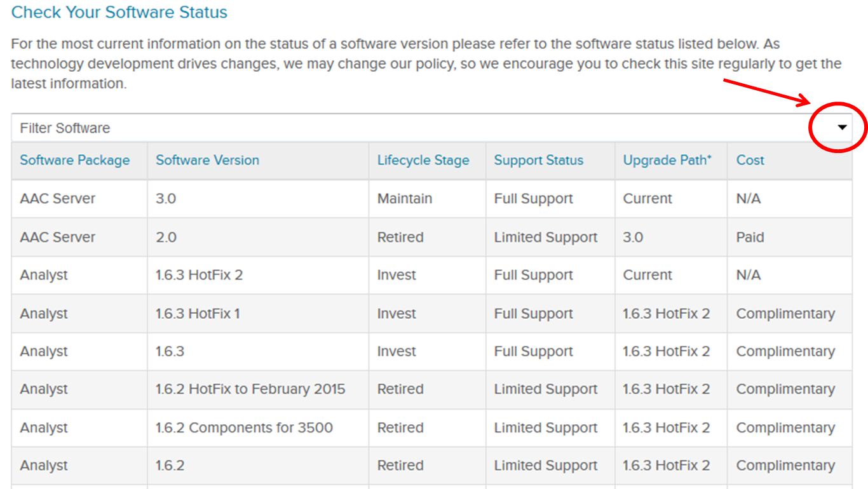The width and height of the screenshot is (868, 489).
Task: Sort by Upgrade Path column header
Action: click(x=667, y=160)
